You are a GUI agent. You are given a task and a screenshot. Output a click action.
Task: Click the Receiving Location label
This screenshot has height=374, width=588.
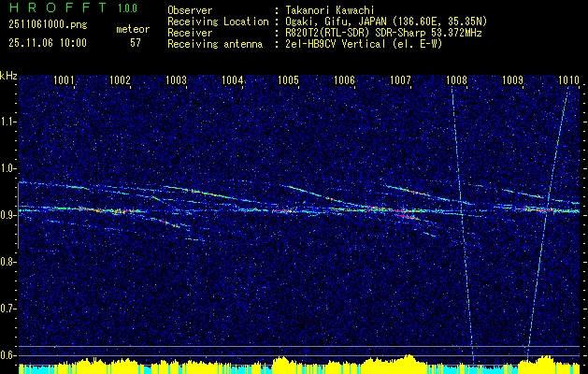218,22
